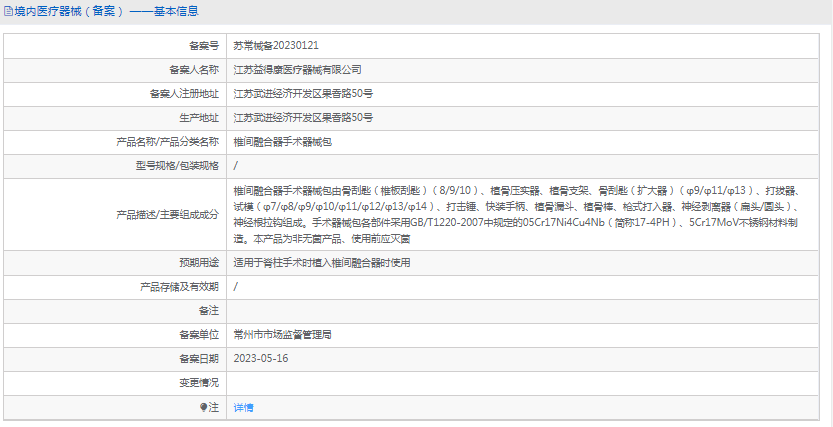The image size is (833, 427).
Task: Click the 备注 label
Action: pyautogui.click(x=209, y=311)
